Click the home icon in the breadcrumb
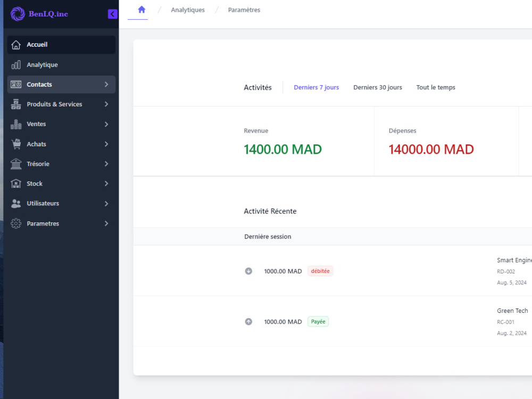Screen dimensions: 532x399 click(x=142, y=10)
